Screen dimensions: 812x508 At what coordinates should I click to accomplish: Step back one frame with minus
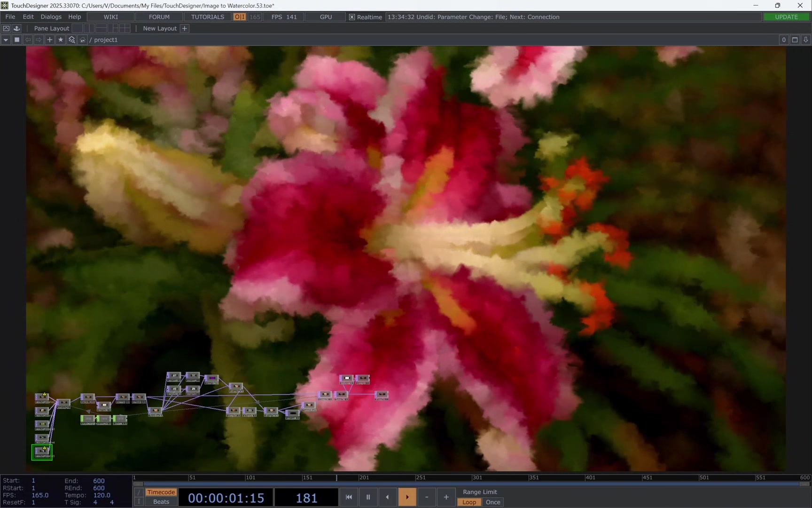(x=427, y=497)
